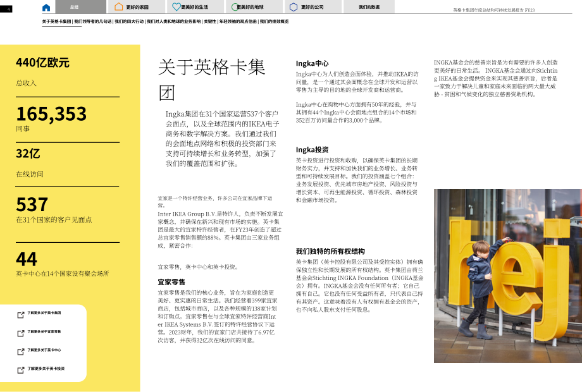Click the intro paragraph starting Ingka集团在31个国家
582x392 pixels.
point(222,138)
